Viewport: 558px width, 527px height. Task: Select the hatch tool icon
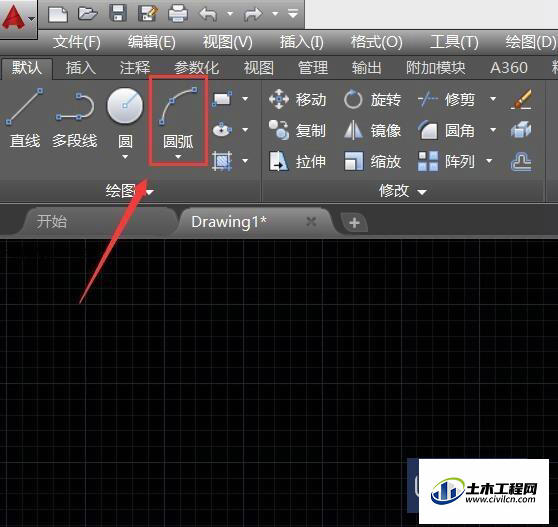coord(222,161)
